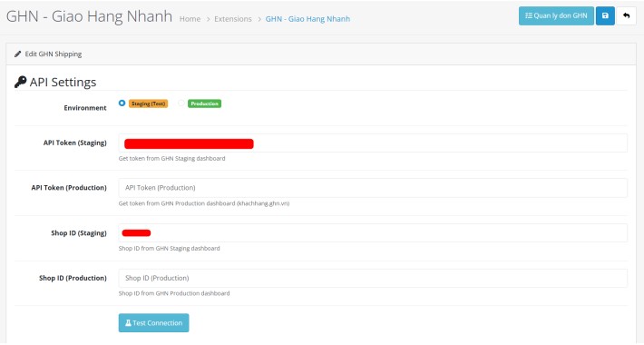Click the 'API Token (Staging)' field label
Screen dimensions: 644x345
(74, 143)
